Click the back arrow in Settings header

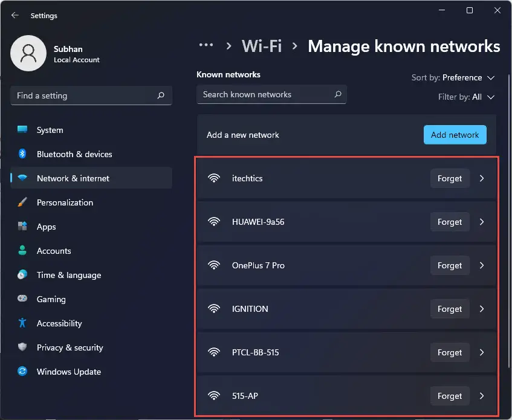tap(15, 15)
